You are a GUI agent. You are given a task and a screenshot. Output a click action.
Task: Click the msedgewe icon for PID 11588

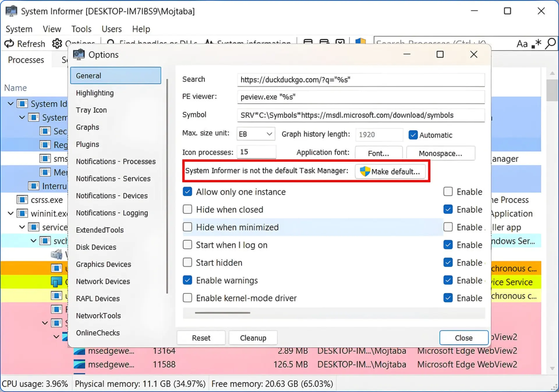pos(79,364)
